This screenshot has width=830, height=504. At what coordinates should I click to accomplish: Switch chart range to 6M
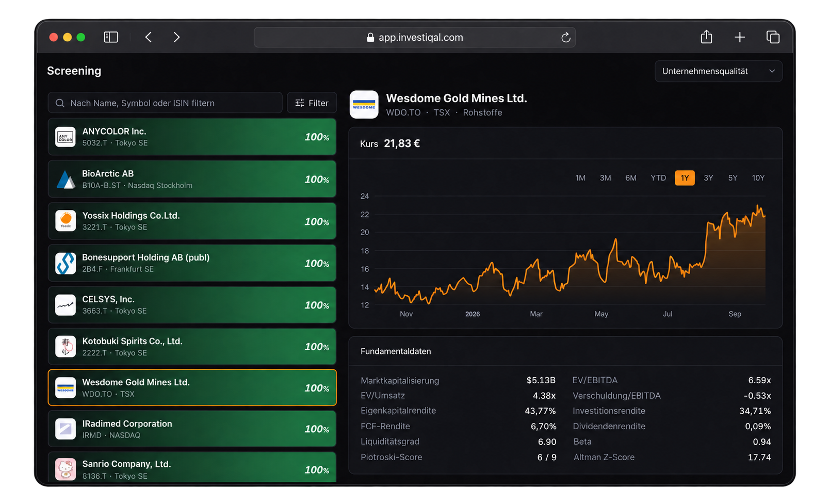pos(630,178)
